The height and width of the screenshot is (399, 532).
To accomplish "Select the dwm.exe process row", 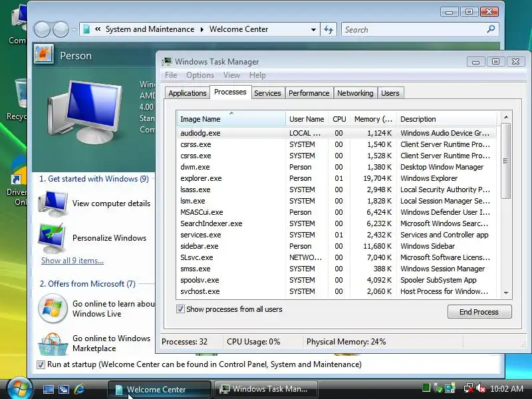I will tap(336, 167).
